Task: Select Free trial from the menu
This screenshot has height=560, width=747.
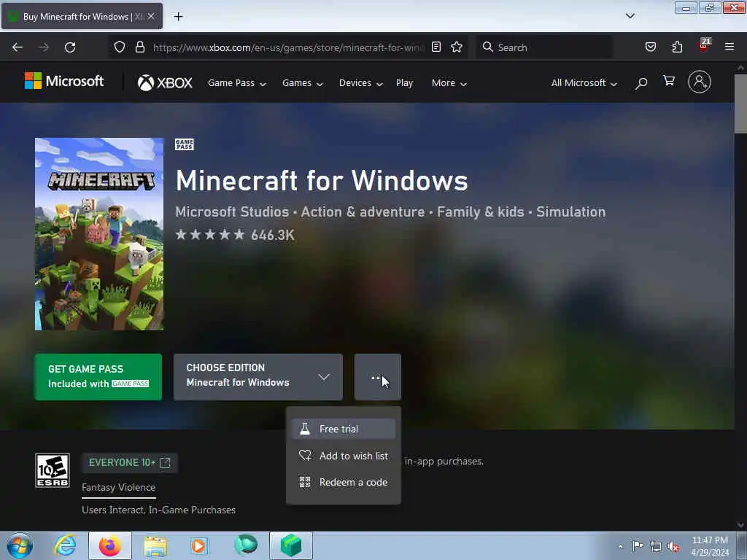Action: click(343, 429)
